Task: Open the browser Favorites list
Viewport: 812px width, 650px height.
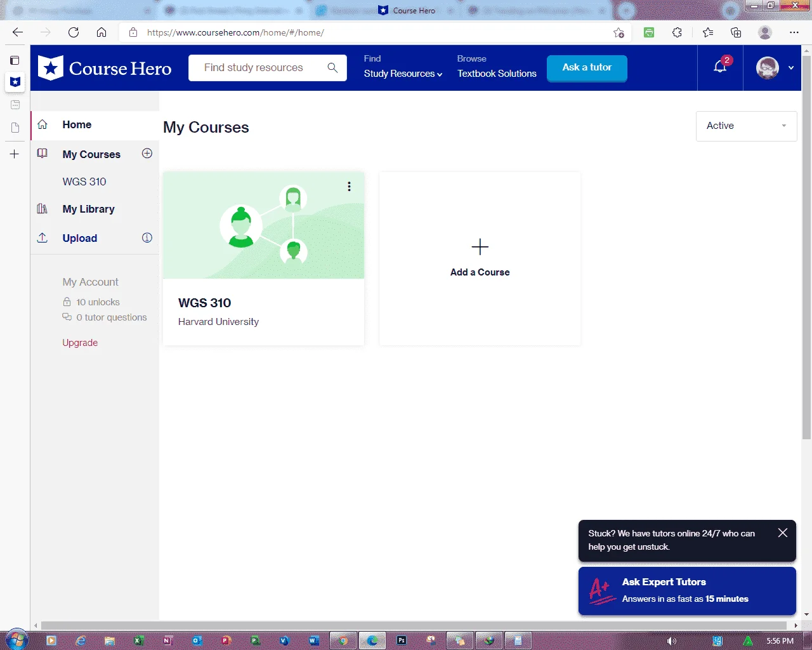Action: click(708, 32)
